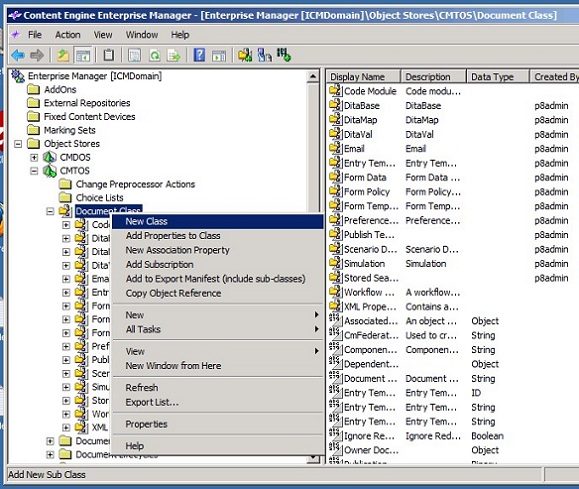Click the Simulation class icon in list
579x489 pixels.
coord(335,263)
